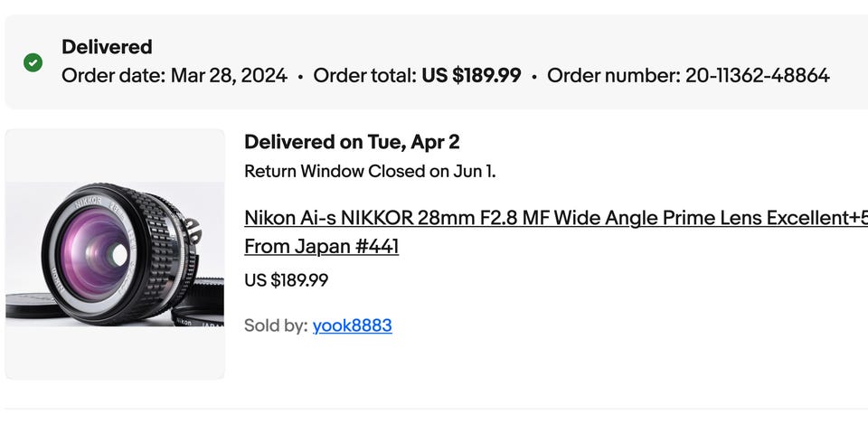This screenshot has width=868, height=424.
Task: Click the "Sold by:" label
Action: [x=276, y=325]
